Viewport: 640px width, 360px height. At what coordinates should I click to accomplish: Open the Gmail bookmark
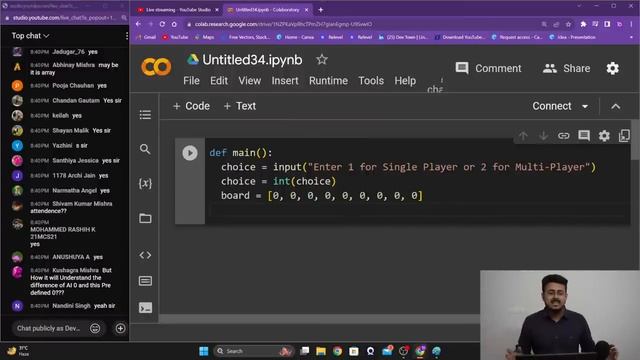click(x=146, y=37)
